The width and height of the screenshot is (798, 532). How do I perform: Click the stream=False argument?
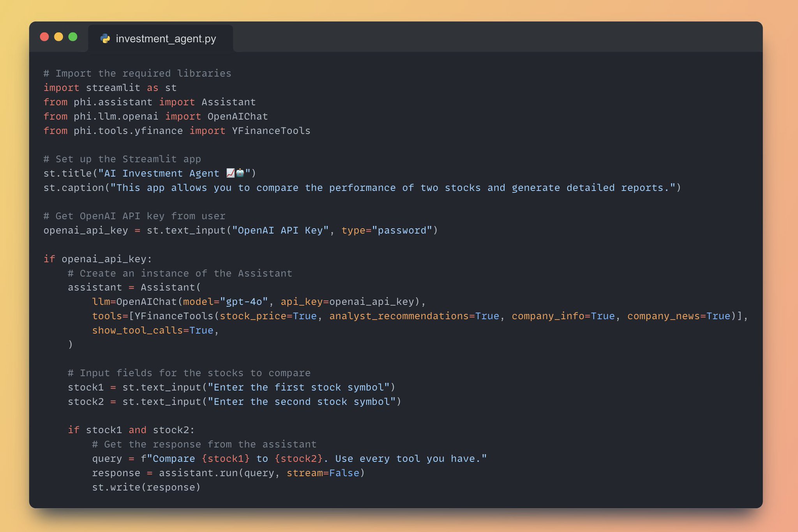click(323, 473)
